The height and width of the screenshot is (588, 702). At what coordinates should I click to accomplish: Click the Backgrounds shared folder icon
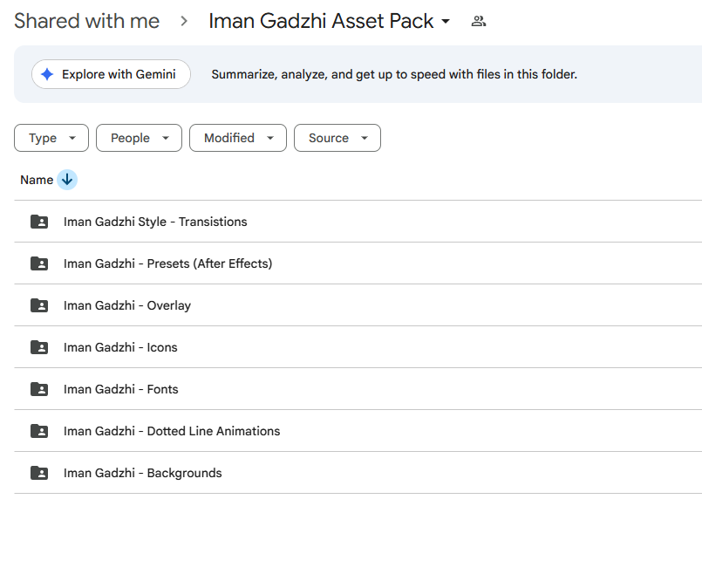(39, 473)
